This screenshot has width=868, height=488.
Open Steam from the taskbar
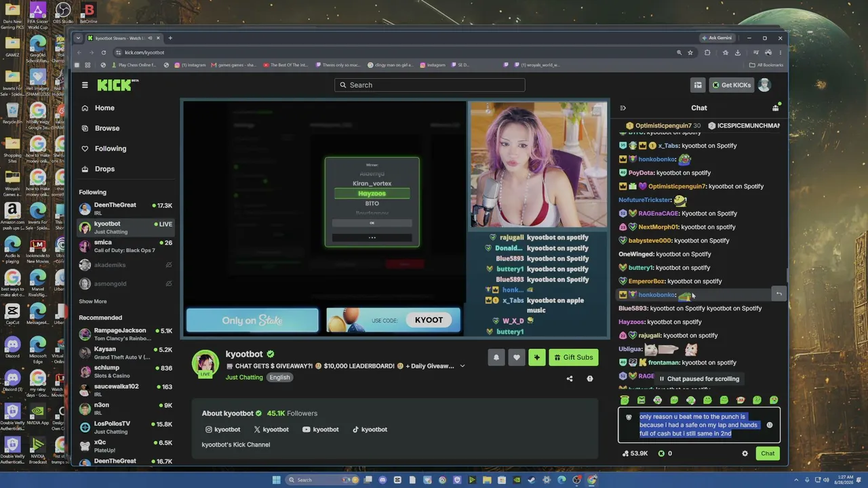point(532,480)
